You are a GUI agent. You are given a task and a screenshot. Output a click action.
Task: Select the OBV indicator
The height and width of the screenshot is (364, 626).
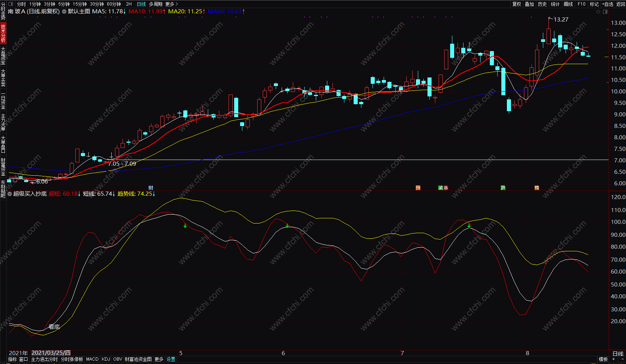(118, 359)
